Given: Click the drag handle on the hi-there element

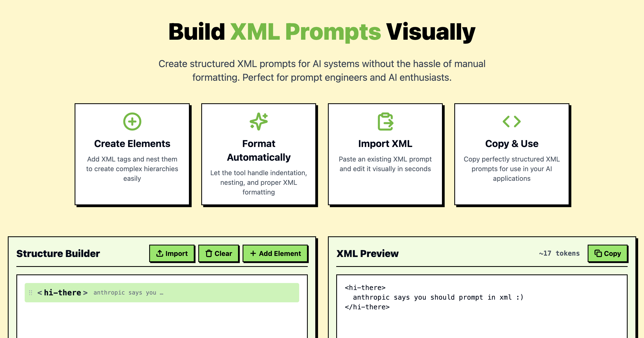Looking at the screenshot, I should [30, 292].
